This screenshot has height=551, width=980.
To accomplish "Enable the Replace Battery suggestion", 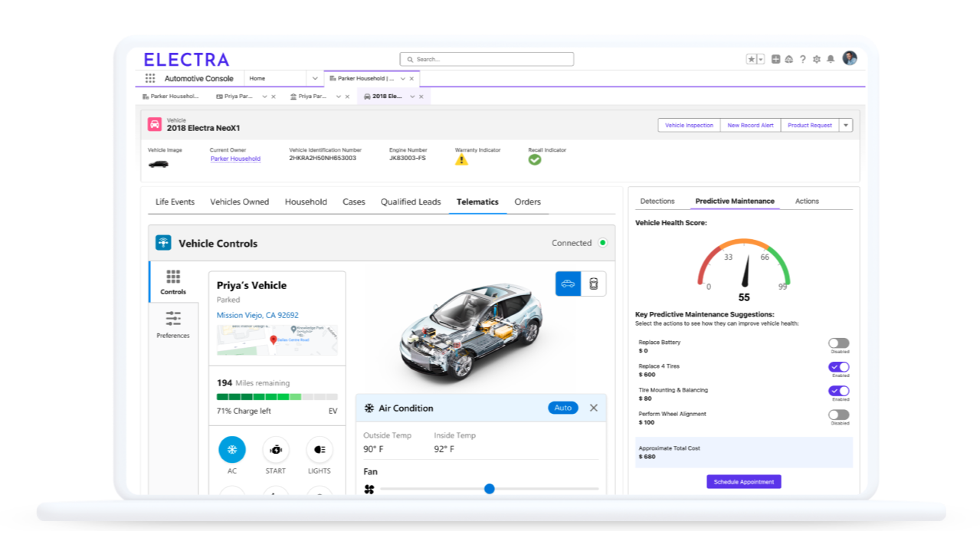I will (x=838, y=343).
